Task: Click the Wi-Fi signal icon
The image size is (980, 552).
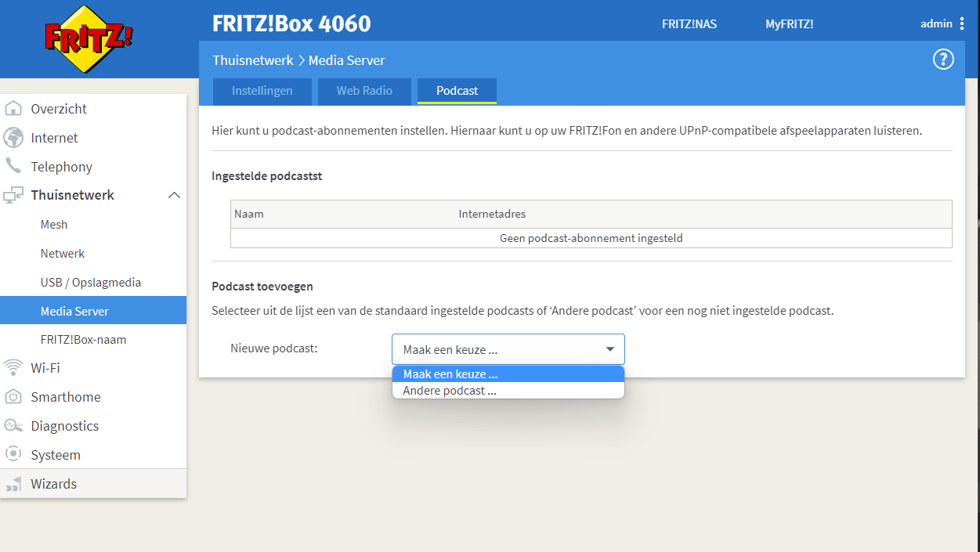Action: click(13, 367)
